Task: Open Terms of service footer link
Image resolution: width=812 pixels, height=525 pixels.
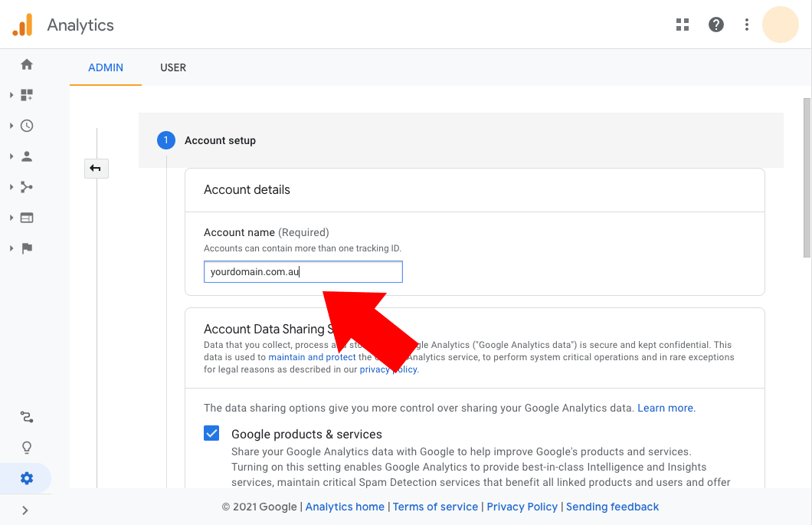Action: click(x=435, y=507)
